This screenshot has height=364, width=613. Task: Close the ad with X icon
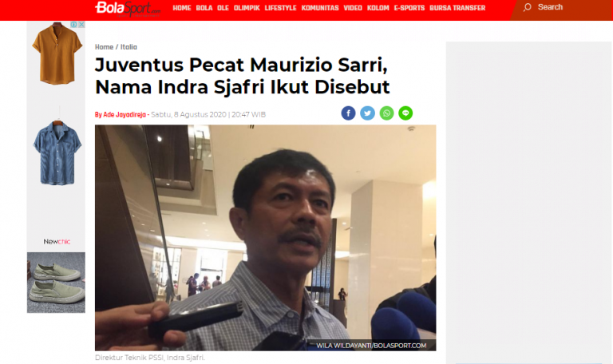click(81, 24)
